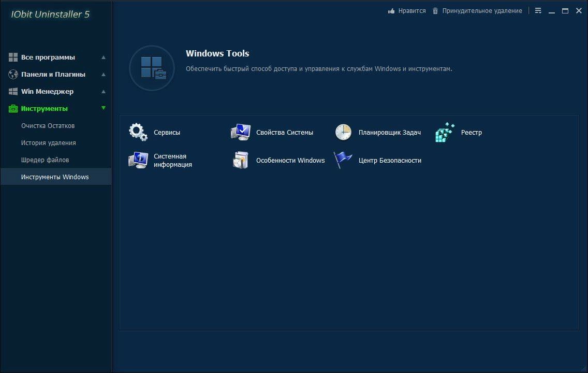This screenshot has height=373, width=588.
Task: Close the IObit Uninstaller window
Action: click(579, 11)
